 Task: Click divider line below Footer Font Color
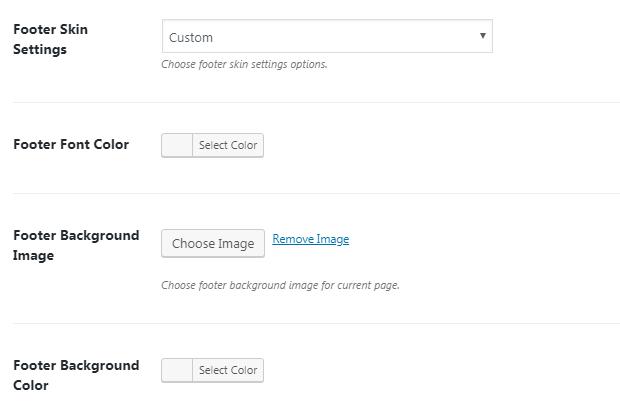316,193
